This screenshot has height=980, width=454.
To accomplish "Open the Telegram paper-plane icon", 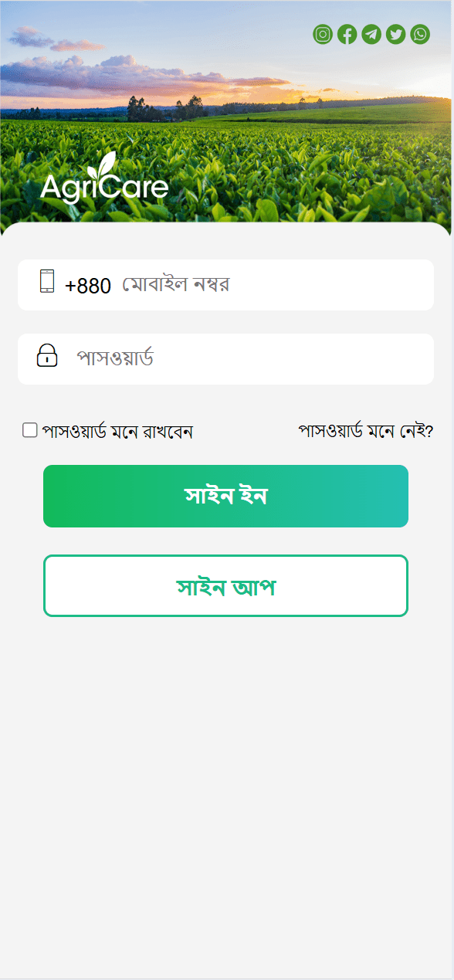I will [371, 34].
